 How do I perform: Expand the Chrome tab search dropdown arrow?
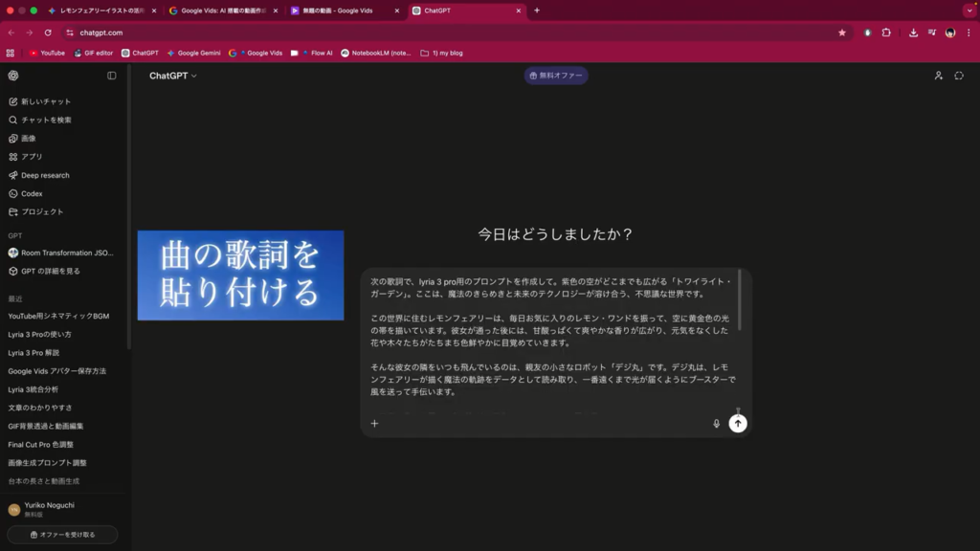[969, 11]
